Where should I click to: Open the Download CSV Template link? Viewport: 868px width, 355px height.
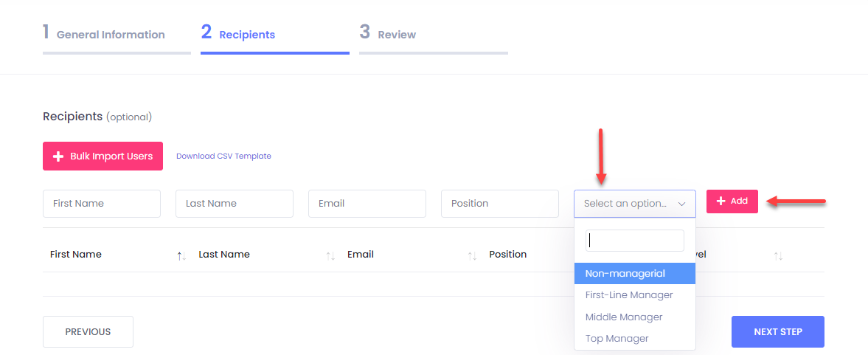click(223, 156)
